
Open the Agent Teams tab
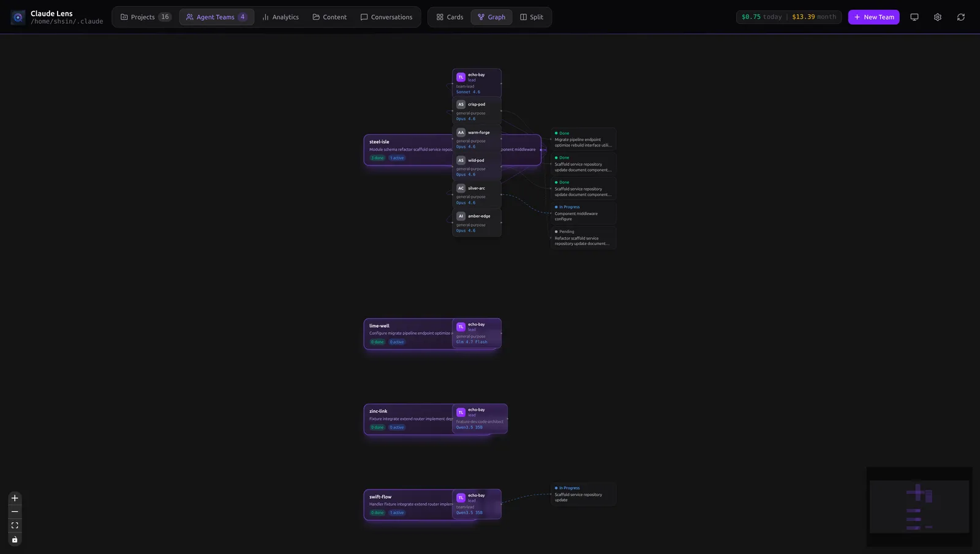click(x=216, y=17)
